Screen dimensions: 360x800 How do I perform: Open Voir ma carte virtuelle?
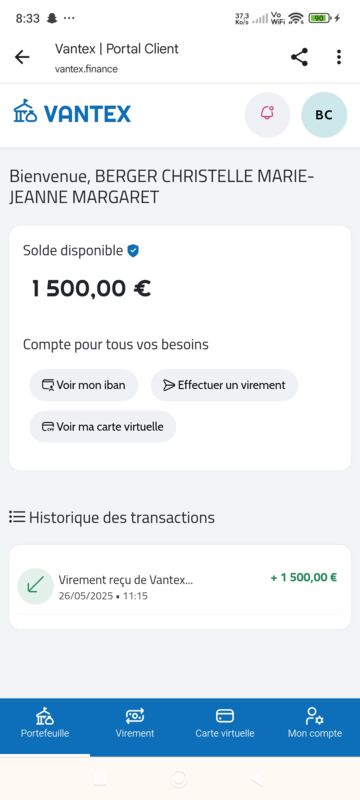coord(102,426)
